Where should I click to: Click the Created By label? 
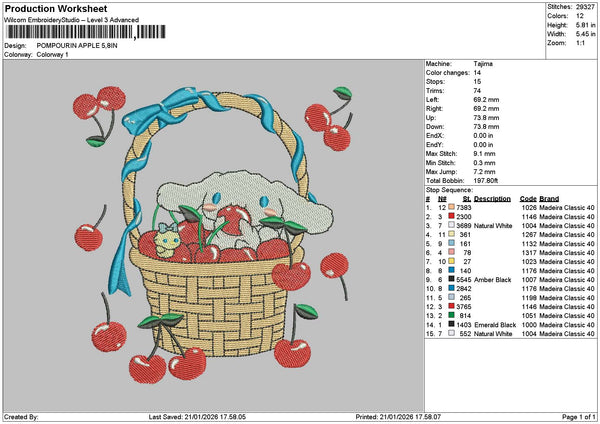[21, 417]
